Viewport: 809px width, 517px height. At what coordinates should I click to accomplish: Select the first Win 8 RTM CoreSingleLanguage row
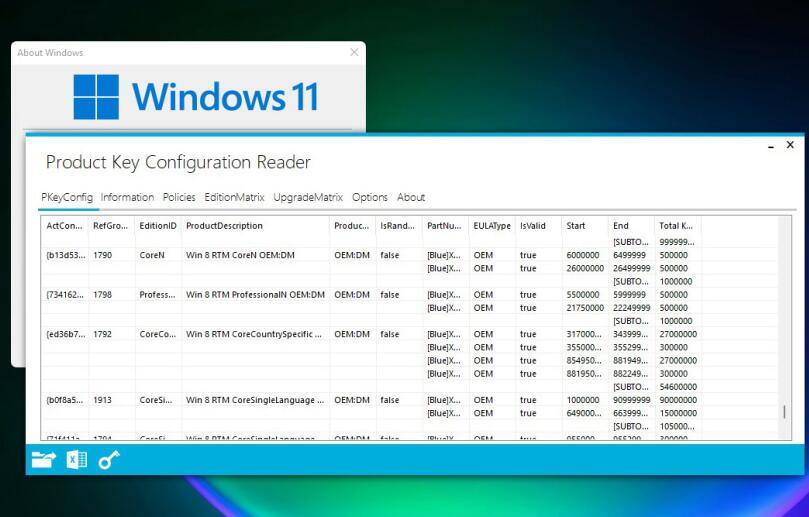click(x=410, y=400)
